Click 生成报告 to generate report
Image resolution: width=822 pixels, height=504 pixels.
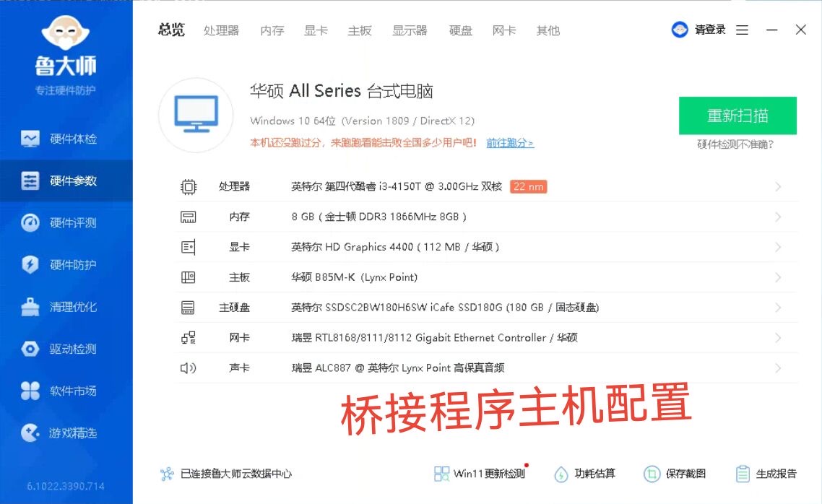[766, 474]
